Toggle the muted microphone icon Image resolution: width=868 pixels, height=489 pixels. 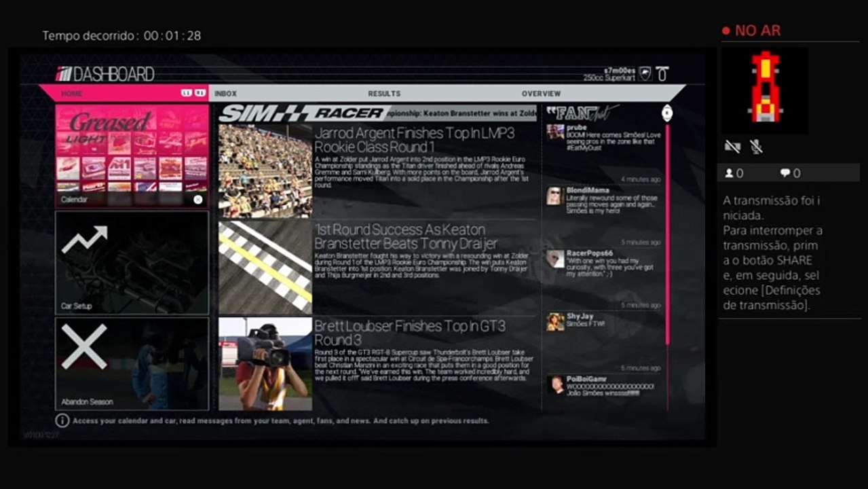pyautogui.click(x=755, y=146)
